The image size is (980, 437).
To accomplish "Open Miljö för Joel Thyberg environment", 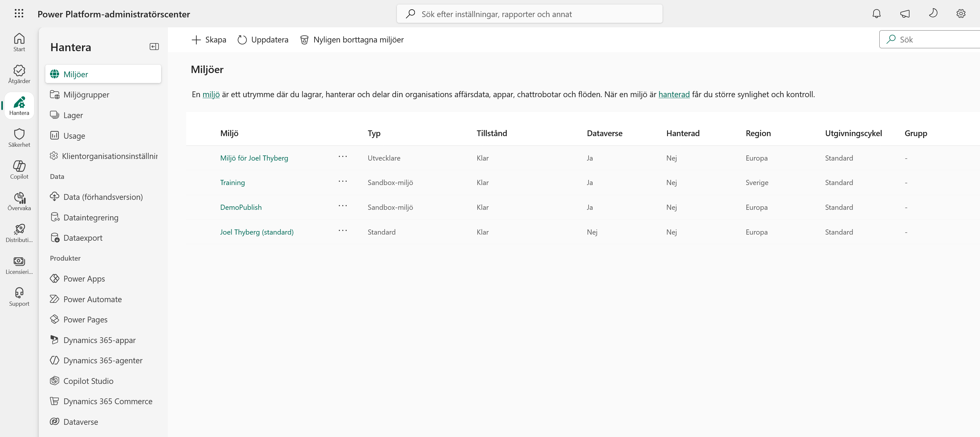I will coord(254,158).
